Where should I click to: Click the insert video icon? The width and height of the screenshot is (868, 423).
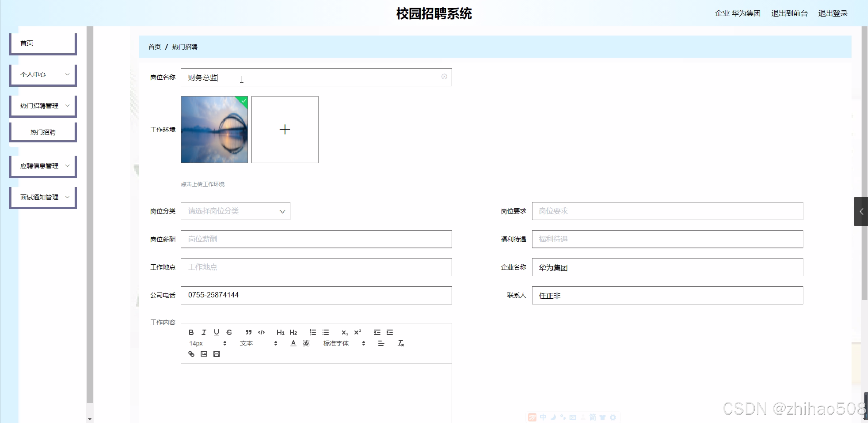click(x=216, y=354)
